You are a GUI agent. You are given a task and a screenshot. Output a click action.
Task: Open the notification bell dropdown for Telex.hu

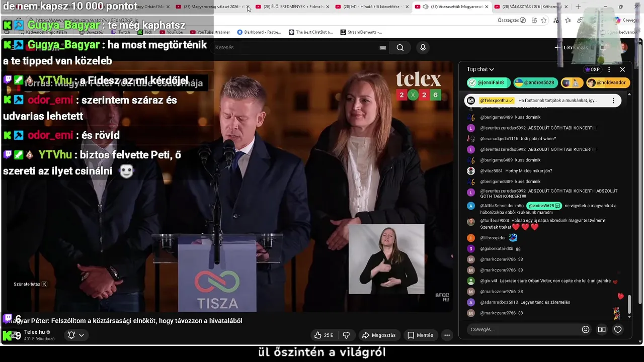pos(76,335)
